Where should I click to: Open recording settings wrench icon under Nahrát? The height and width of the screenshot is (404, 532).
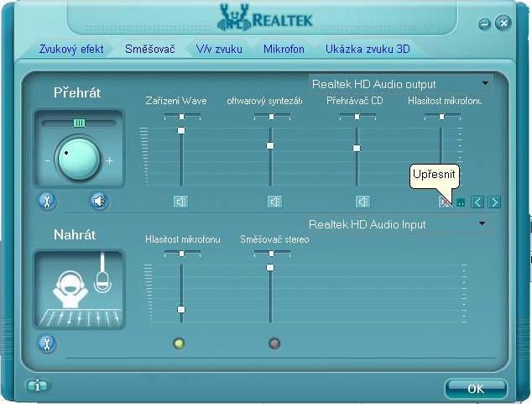coord(47,344)
